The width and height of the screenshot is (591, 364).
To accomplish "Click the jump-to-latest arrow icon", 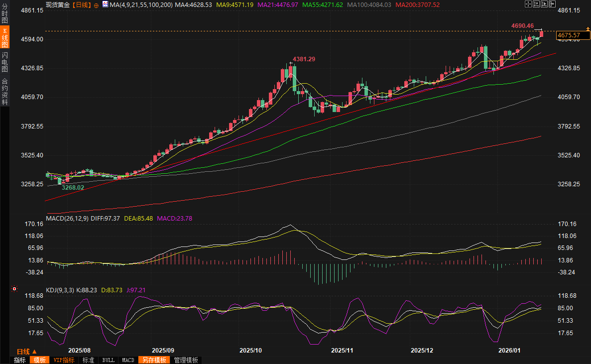I will click(552, 4).
